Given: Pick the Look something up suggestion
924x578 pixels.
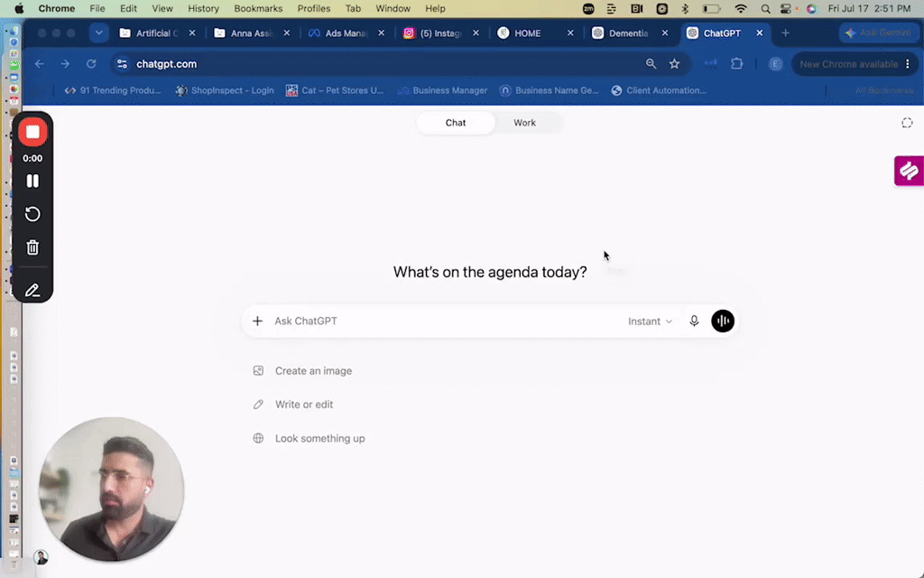Looking at the screenshot, I should tap(310, 438).
